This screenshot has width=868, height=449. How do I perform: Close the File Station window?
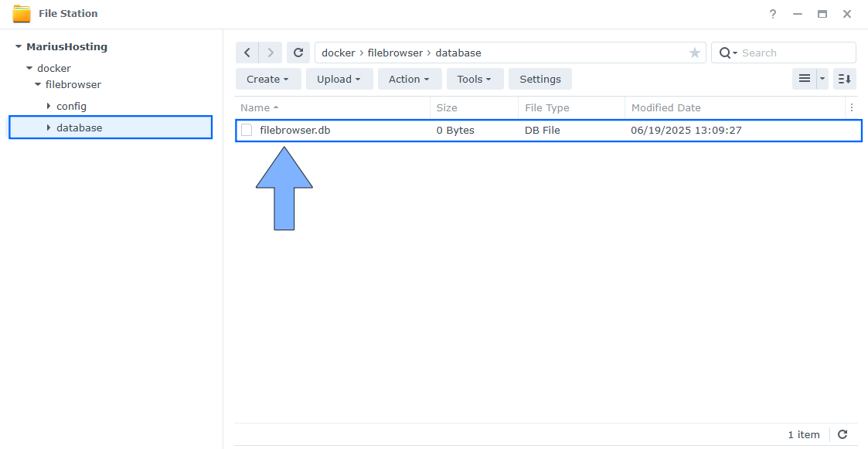point(847,14)
